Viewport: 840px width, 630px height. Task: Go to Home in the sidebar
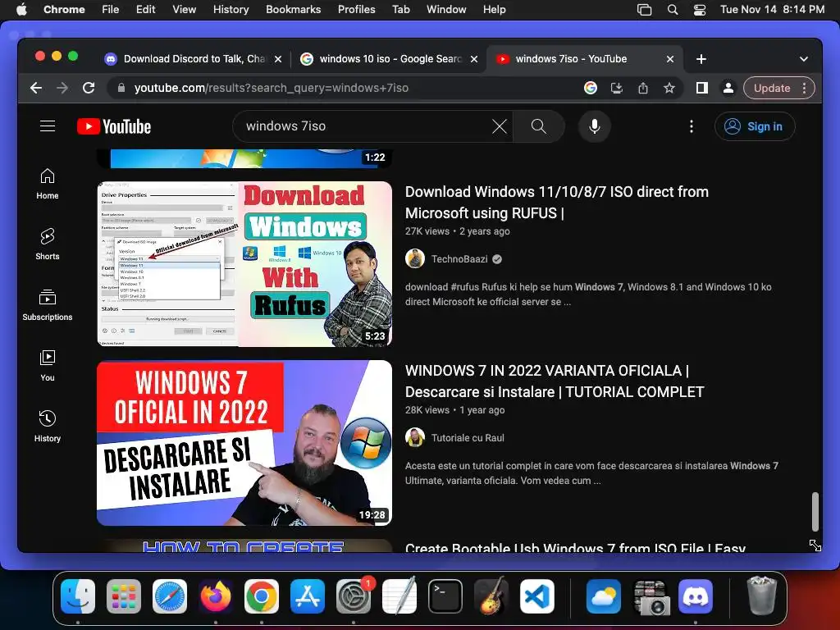pyautogui.click(x=47, y=184)
